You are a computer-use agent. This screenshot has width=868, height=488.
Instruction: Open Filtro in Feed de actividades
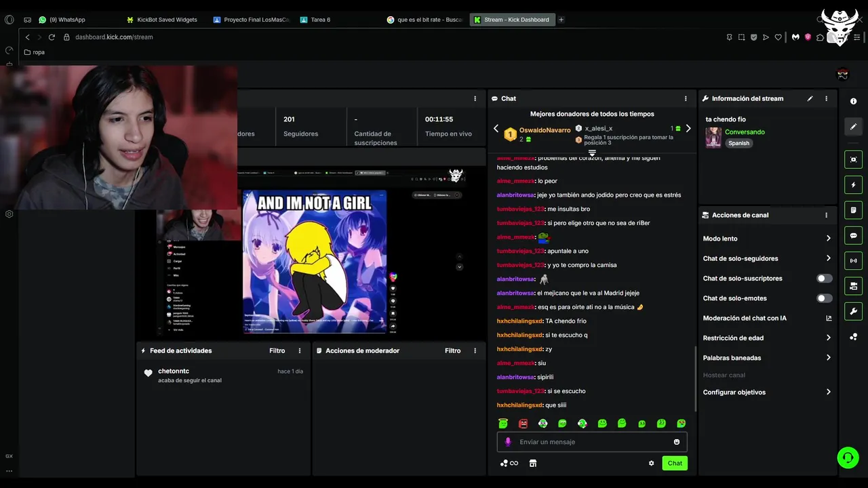coord(277,350)
